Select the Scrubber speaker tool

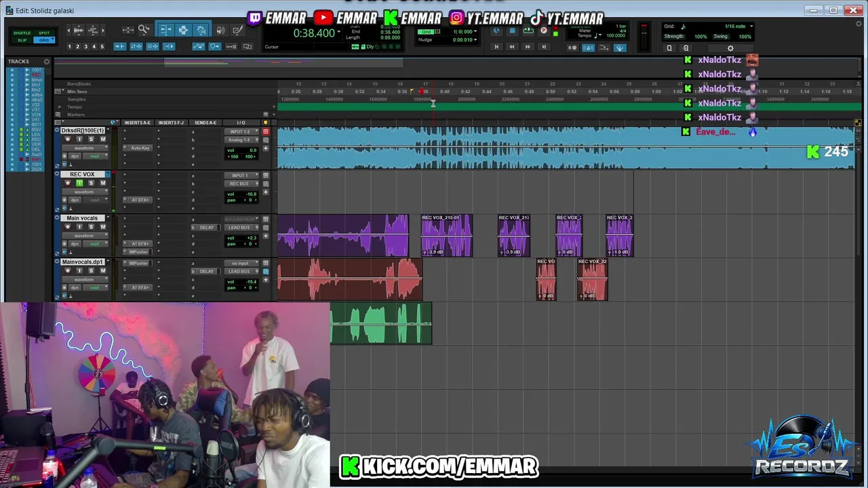click(x=221, y=30)
